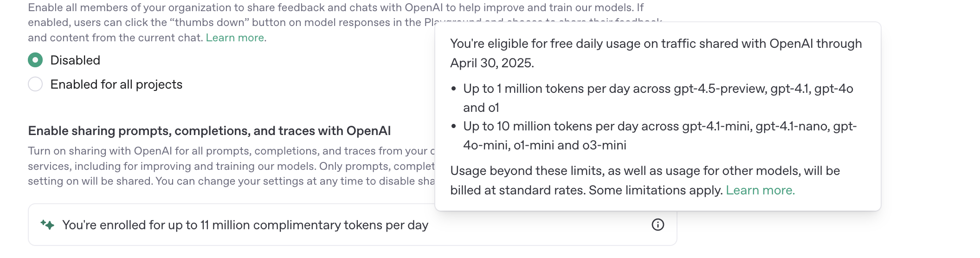Select the Disabled radio button
The height and width of the screenshot is (258, 980).
tap(35, 60)
